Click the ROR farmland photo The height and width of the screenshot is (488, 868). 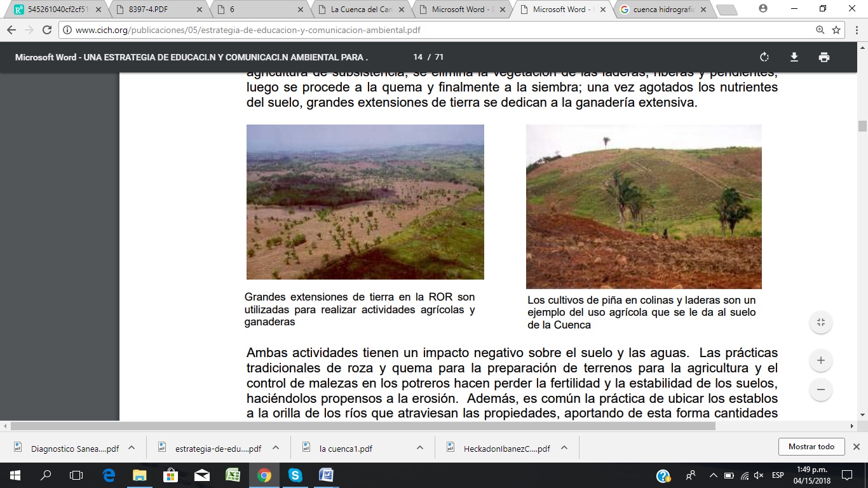tap(365, 201)
